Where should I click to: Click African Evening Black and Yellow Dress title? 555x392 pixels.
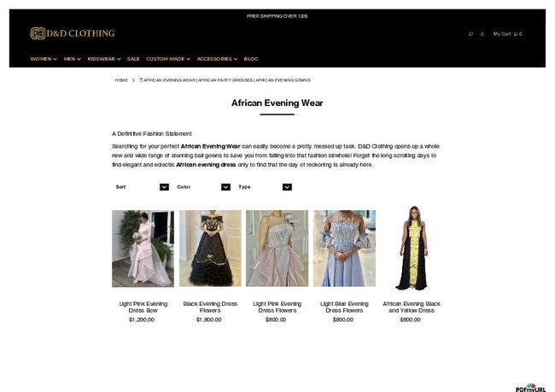pyautogui.click(x=412, y=307)
